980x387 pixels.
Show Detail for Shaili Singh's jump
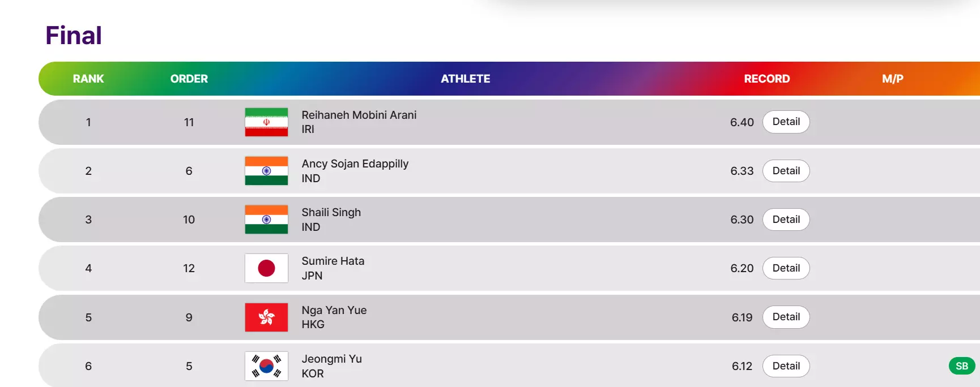[x=786, y=220]
